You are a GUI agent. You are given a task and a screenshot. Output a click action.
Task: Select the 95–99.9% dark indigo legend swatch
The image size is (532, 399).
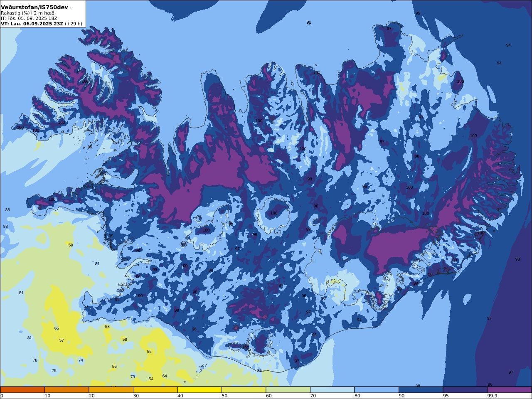tap(465, 389)
